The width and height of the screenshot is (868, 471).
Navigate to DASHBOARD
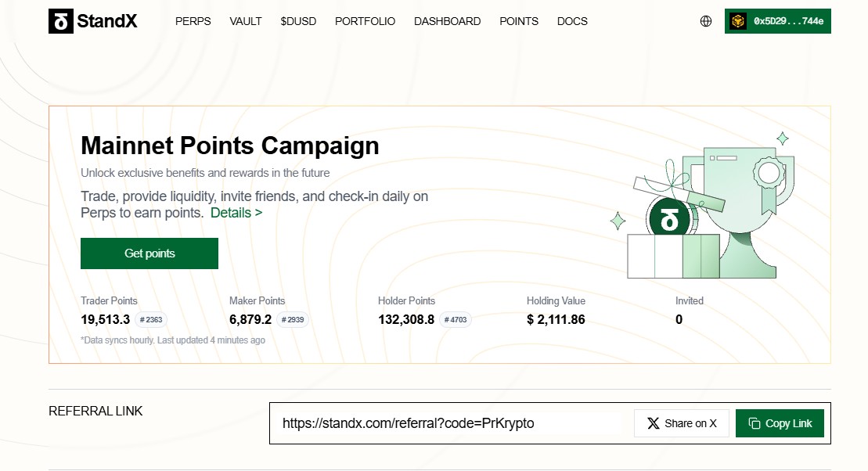coord(447,21)
